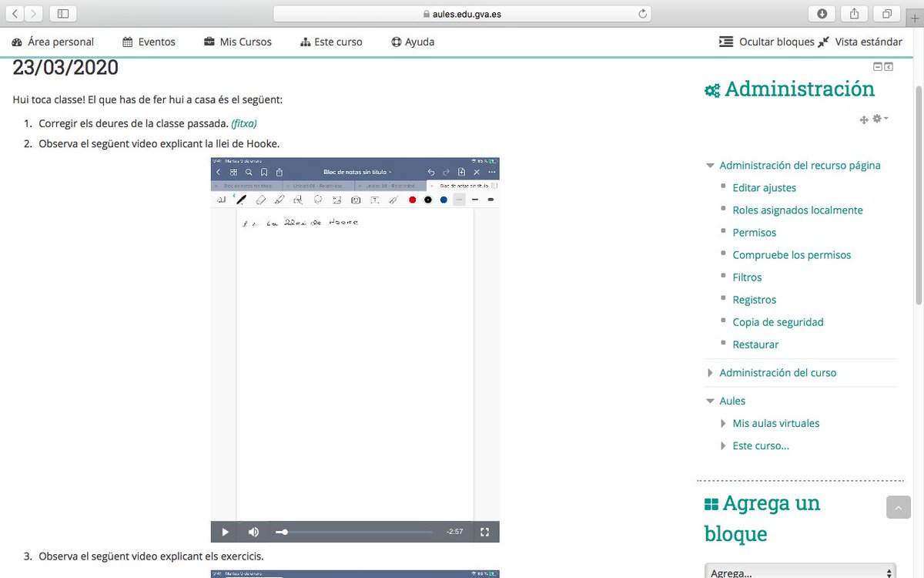Open the Permisos link
This screenshot has height=578, width=924.
[755, 233]
